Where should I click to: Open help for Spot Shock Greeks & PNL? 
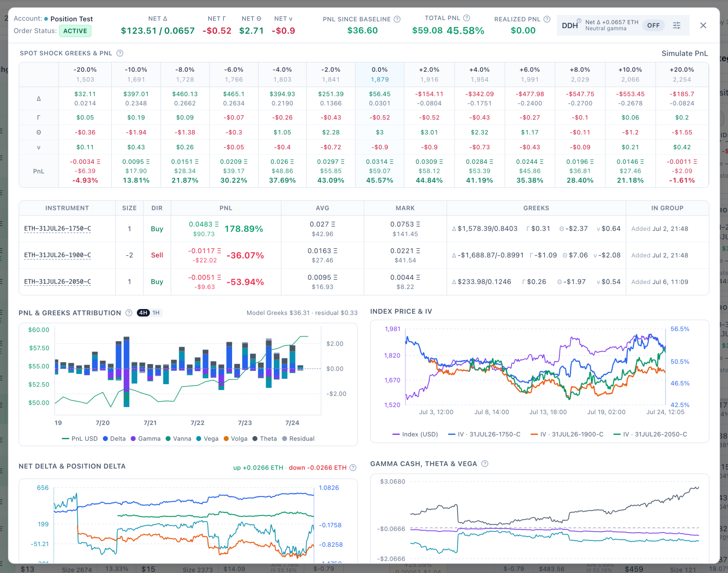pos(120,53)
